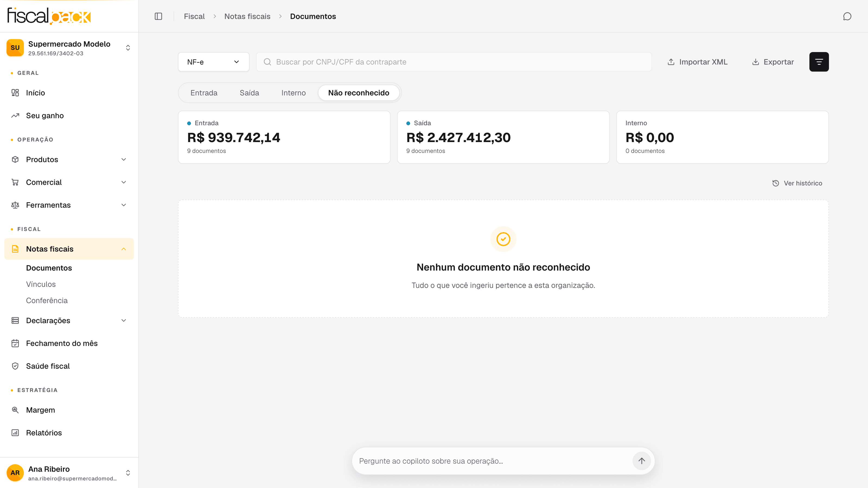Viewport: 868px width, 488px height.
Task: Open Vínculos in the sidebar
Action: (41, 284)
